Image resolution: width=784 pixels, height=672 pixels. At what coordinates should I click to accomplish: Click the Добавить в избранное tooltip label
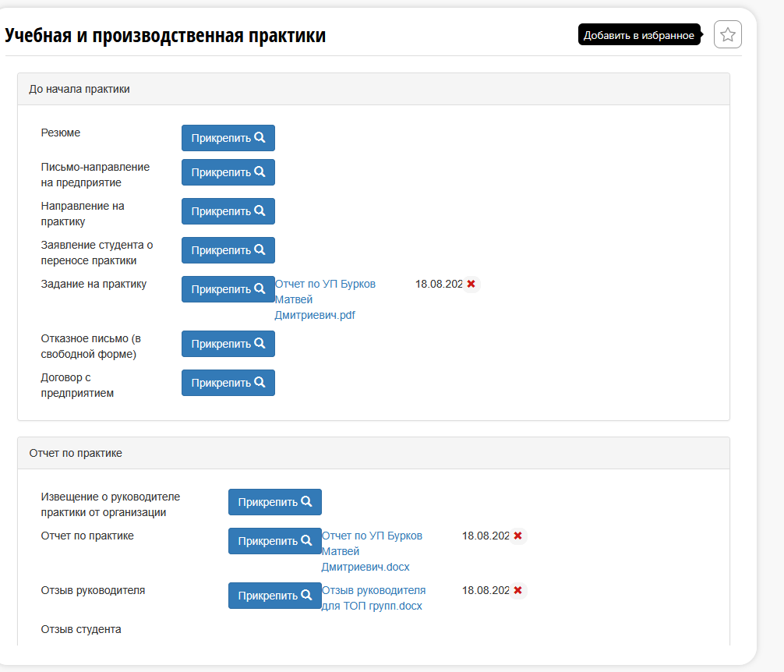[x=640, y=35]
